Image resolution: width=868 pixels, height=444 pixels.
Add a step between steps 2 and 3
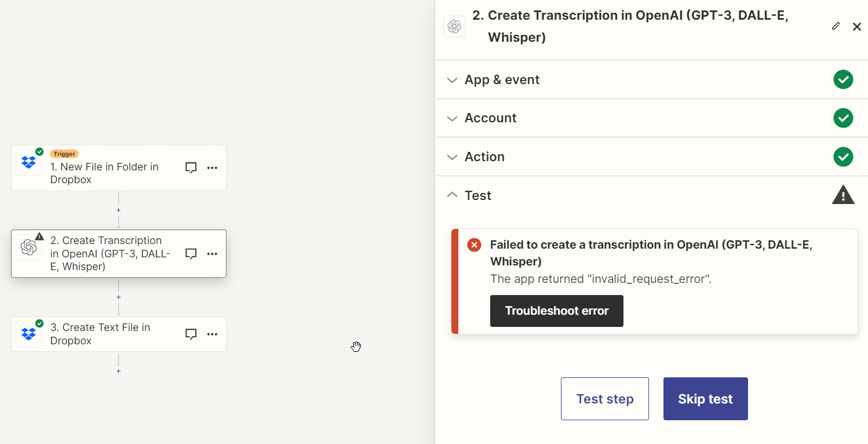(118, 297)
